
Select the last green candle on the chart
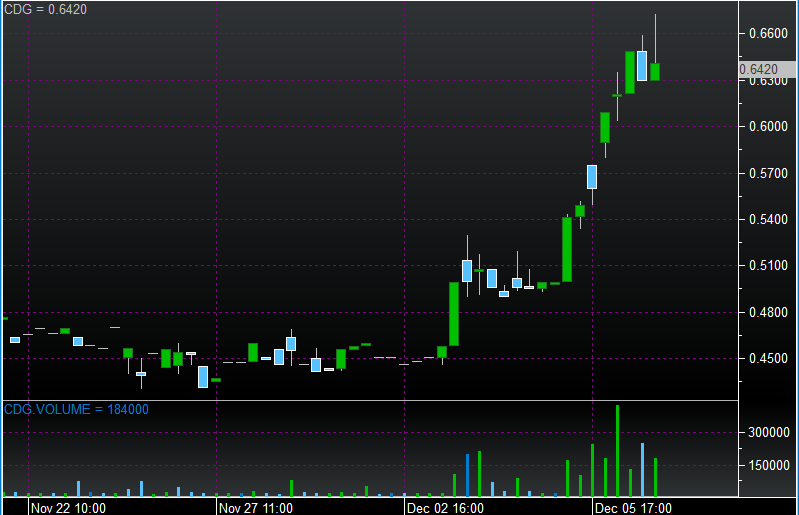click(x=655, y=71)
